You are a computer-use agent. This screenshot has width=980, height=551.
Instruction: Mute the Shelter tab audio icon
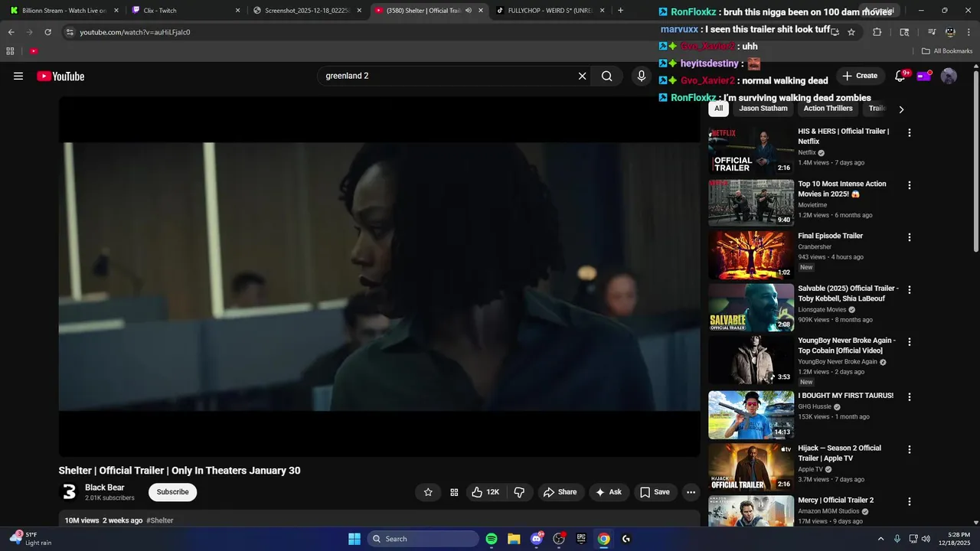pyautogui.click(x=469, y=11)
